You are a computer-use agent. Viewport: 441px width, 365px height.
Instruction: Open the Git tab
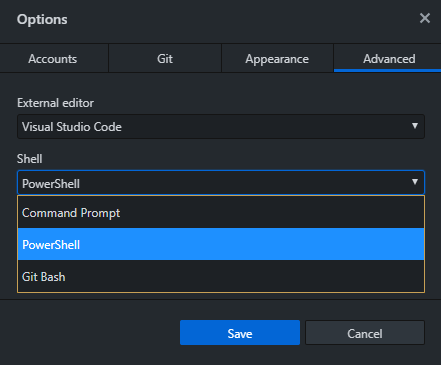pyautogui.click(x=165, y=59)
